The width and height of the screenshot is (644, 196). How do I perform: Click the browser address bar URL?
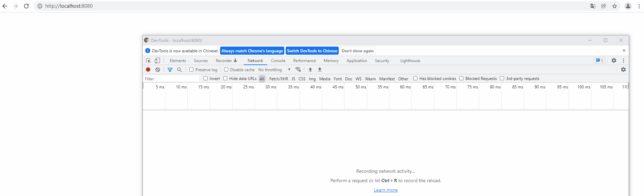[69, 6]
